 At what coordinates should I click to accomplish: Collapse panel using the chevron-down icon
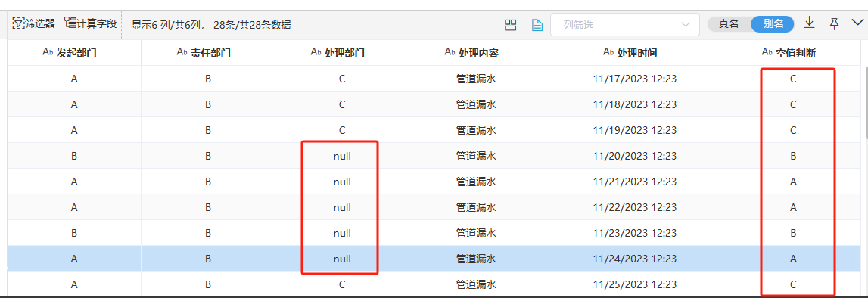pos(857,23)
